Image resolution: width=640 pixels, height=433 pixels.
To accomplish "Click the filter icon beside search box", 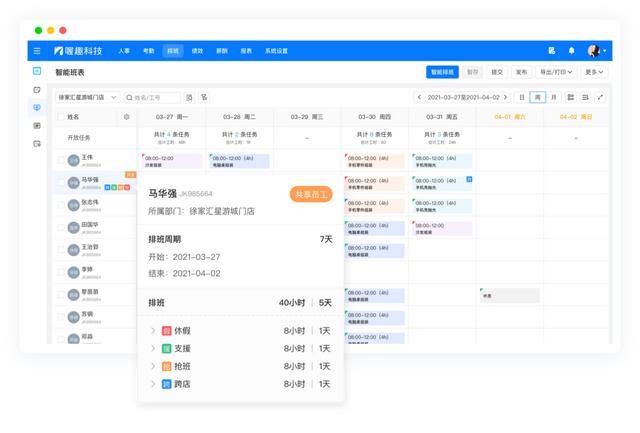I will (204, 97).
